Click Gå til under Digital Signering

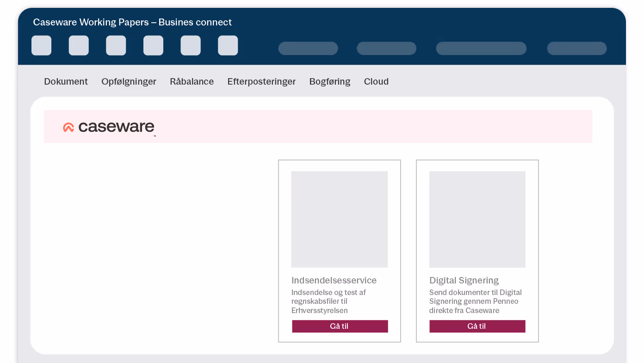tap(477, 326)
